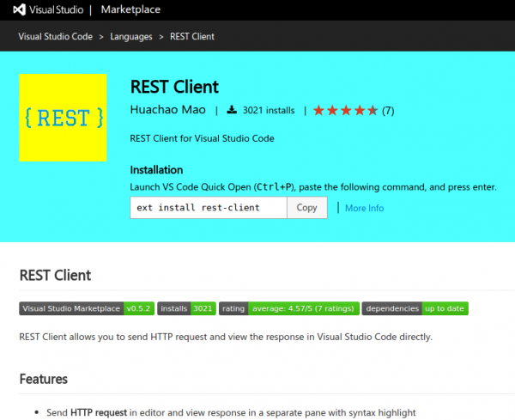Screen dimensions: 515x420
Task: Click the dependencies up to date badge
Action: pyautogui.click(x=415, y=308)
